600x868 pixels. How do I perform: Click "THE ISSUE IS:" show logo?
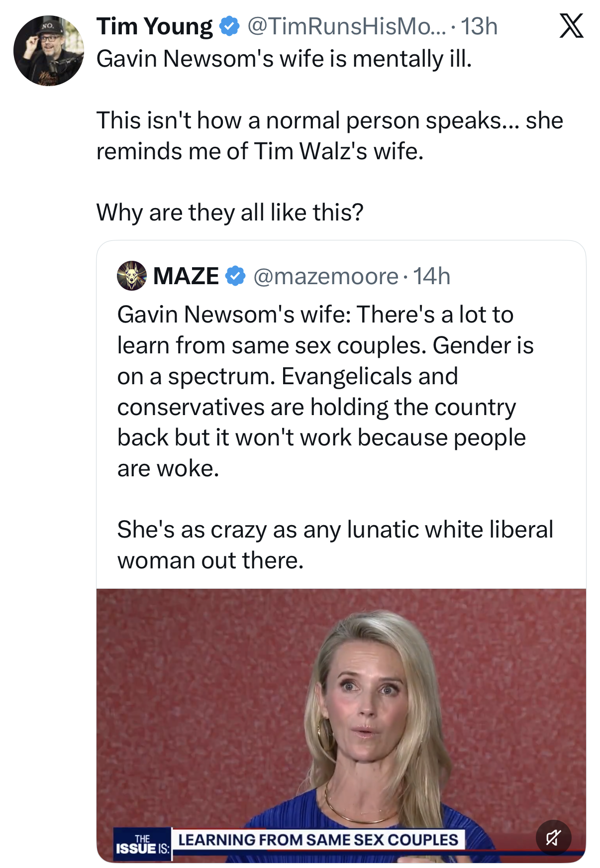pyautogui.click(x=142, y=844)
